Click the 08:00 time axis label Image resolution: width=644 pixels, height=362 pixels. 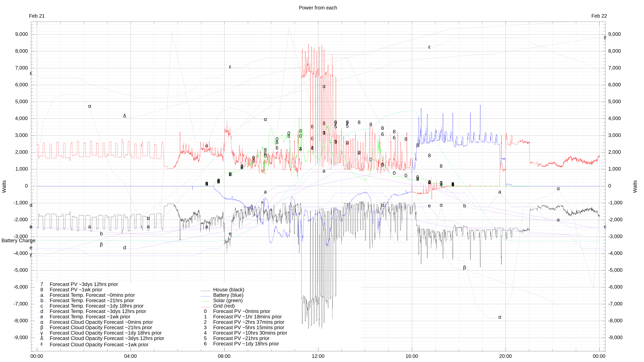point(224,356)
